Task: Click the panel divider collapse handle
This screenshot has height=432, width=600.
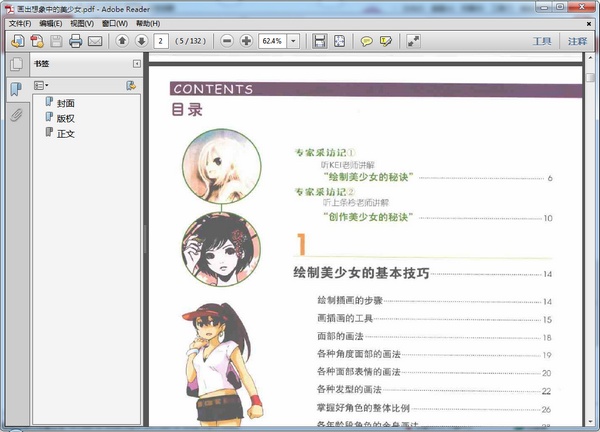Action: click(145, 239)
